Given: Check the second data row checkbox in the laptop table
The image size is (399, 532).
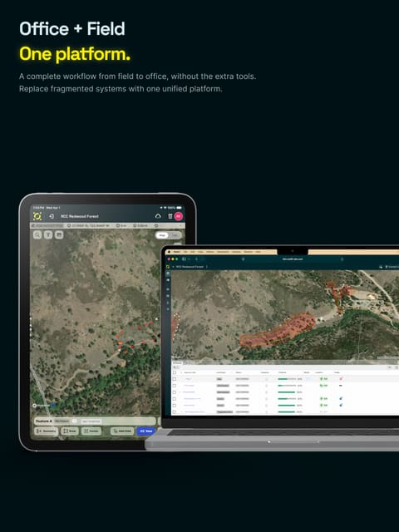Looking at the screenshot, I should coord(175,386).
